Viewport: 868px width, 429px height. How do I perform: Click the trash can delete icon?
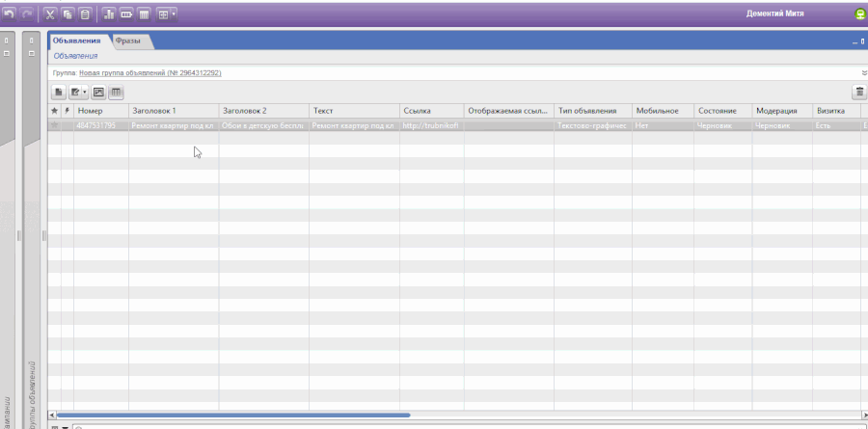click(x=859, y=93)
